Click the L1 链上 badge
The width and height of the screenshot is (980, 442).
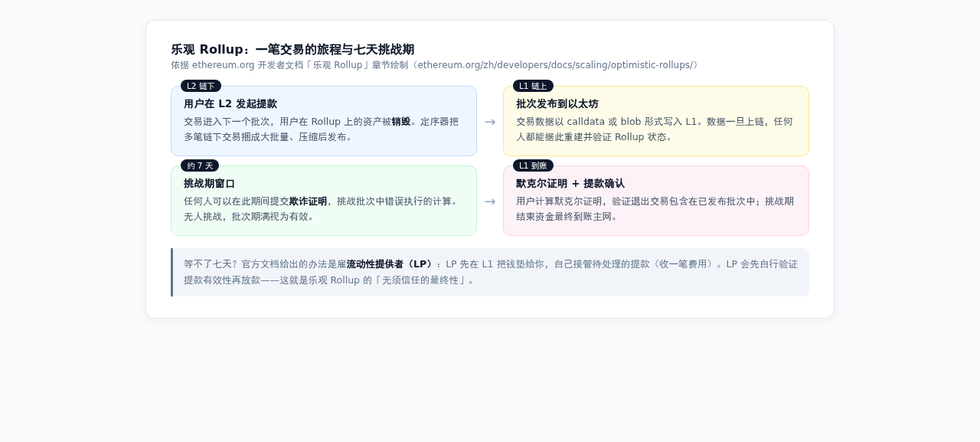click(533, 86)
